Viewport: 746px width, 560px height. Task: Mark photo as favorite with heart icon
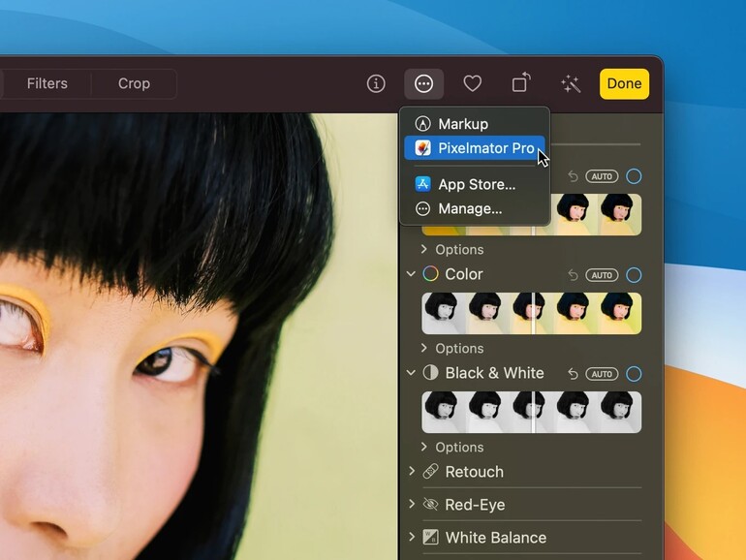coord(473,83)
